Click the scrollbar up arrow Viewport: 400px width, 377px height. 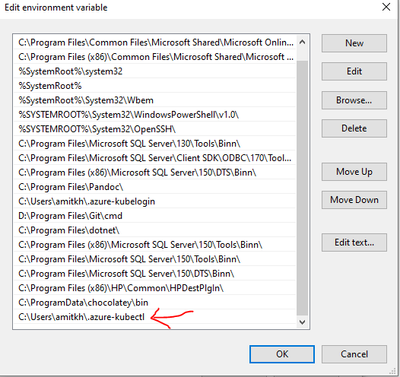[x=302, y=42]
